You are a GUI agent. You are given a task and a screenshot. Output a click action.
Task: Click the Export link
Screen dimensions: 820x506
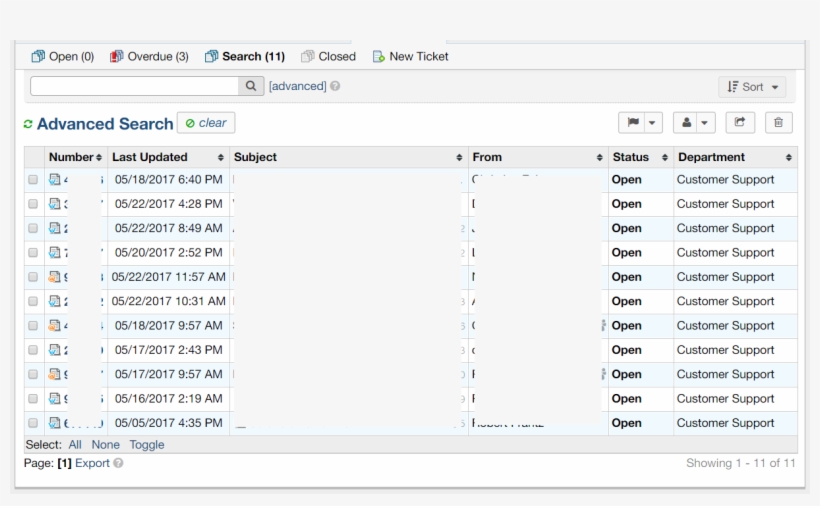tap(92, 464)
